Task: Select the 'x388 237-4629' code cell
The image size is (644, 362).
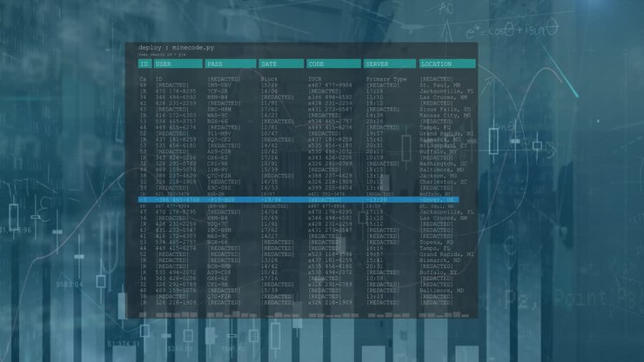Action: coord(330,176)
